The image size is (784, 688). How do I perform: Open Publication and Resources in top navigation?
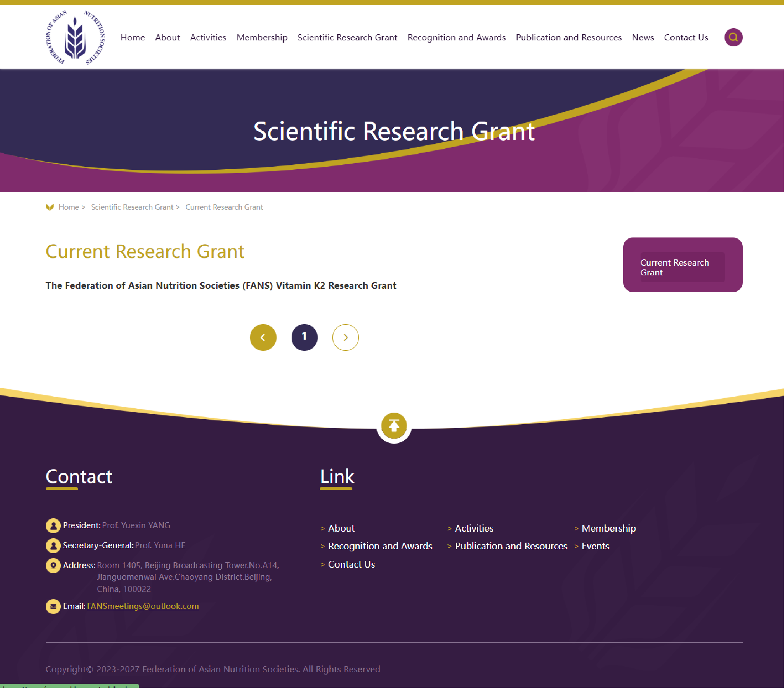click(x=569, y=37)
